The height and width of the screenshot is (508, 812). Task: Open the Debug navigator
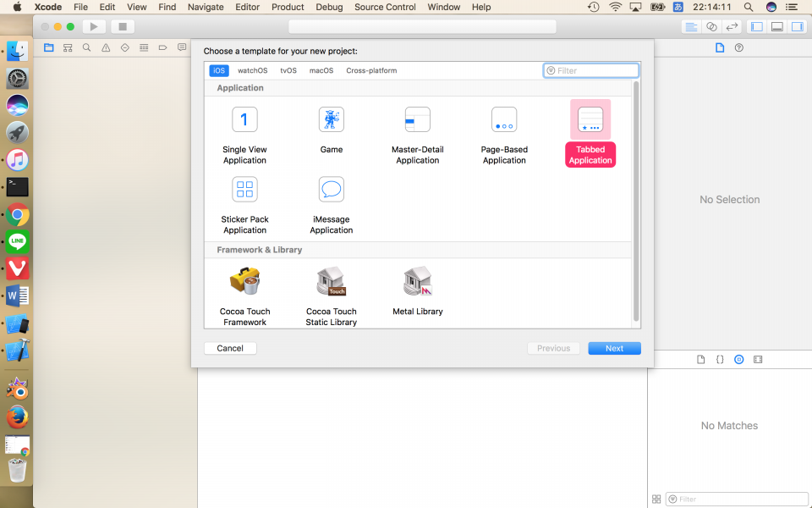pyautogui.click(x=144, y=47)
